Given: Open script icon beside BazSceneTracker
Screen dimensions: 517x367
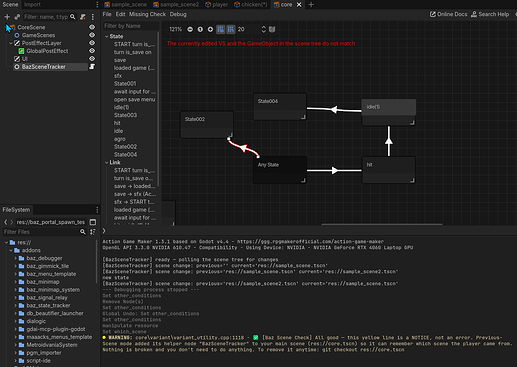Looking at the screenshot, I should click(x=92, y=67).
